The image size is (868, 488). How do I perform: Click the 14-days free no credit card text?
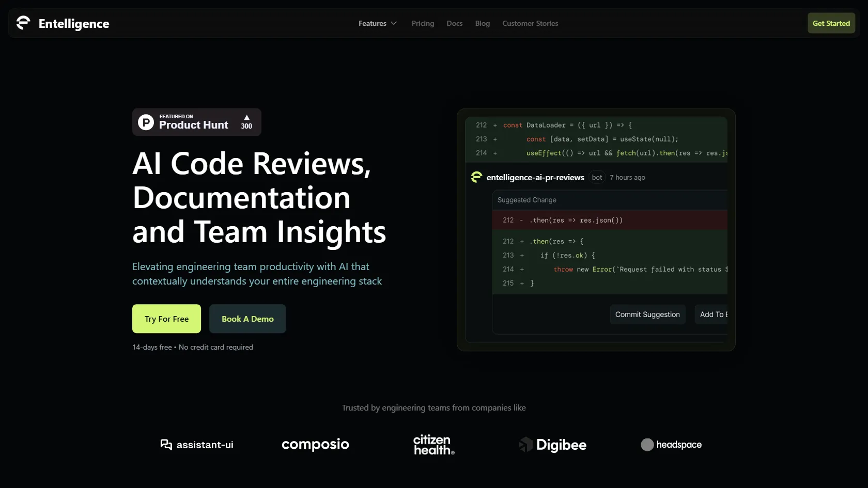coord(193,347)
